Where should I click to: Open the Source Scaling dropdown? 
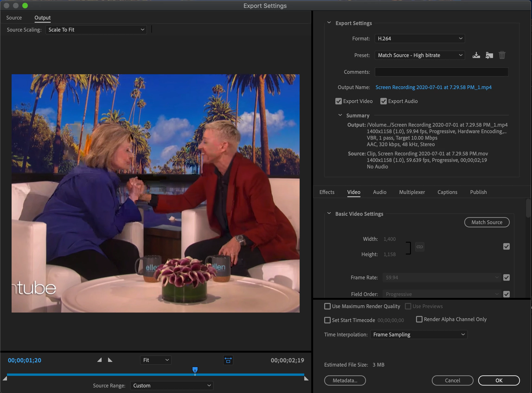96,30
